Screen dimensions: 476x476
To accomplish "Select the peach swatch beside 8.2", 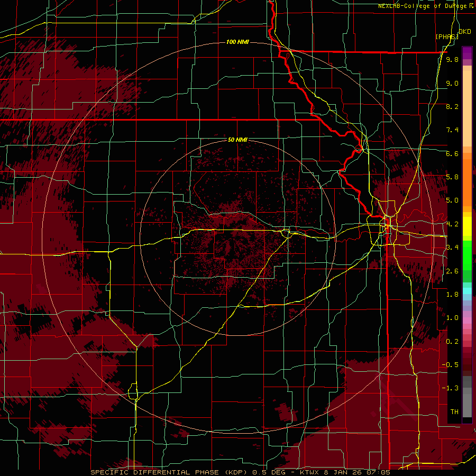I will point(467,106).
